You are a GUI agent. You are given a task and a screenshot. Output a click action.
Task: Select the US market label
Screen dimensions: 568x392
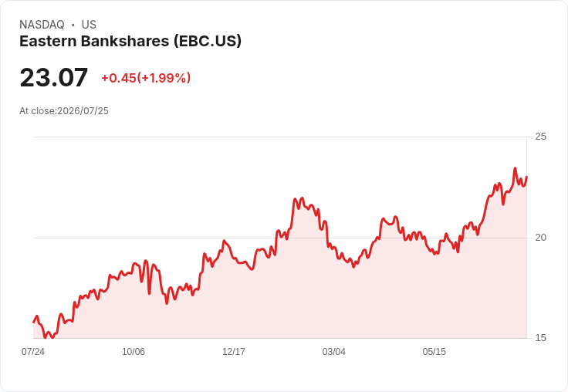pos(89,25)
